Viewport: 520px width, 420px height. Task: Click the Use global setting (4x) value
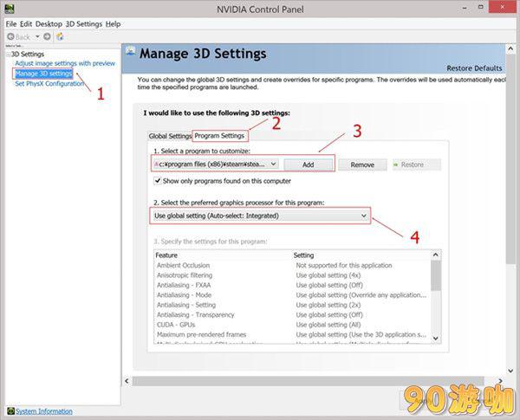coord(328,275)
